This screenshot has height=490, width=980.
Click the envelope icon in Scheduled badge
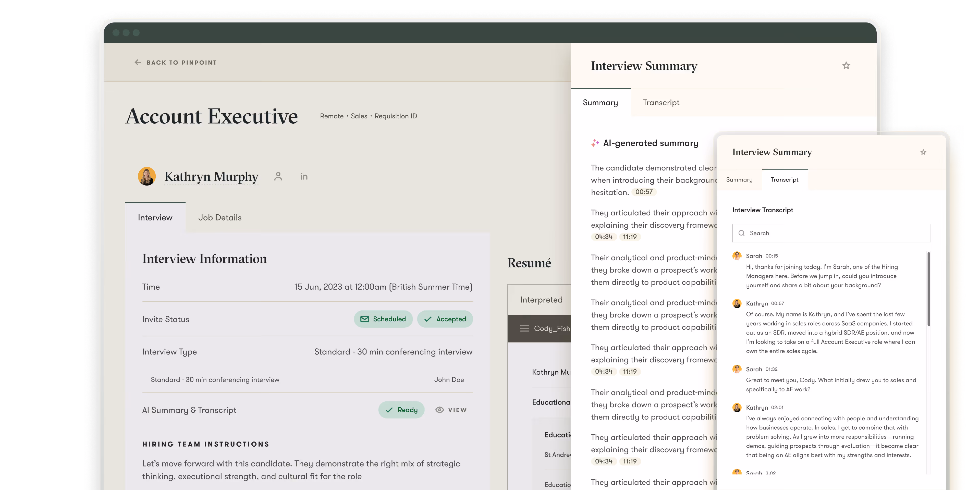pyautogui.click(x=364, y=319)
